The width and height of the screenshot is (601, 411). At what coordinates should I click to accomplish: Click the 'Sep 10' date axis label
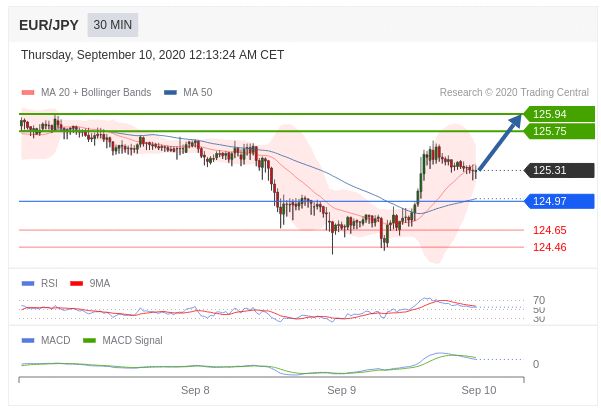point(479,390)
